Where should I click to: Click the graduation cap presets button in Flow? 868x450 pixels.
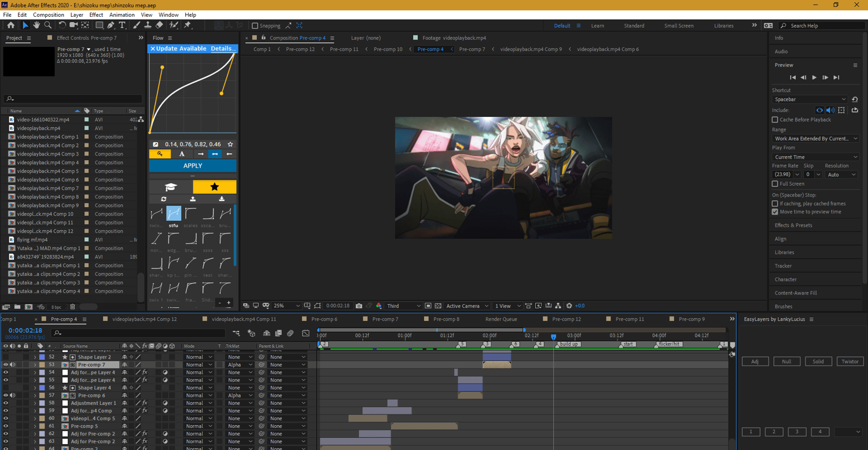coord(171,187)
